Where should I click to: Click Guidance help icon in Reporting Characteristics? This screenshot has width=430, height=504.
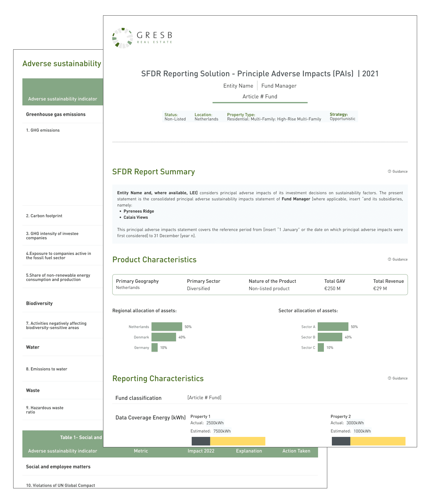coord(390,378)
